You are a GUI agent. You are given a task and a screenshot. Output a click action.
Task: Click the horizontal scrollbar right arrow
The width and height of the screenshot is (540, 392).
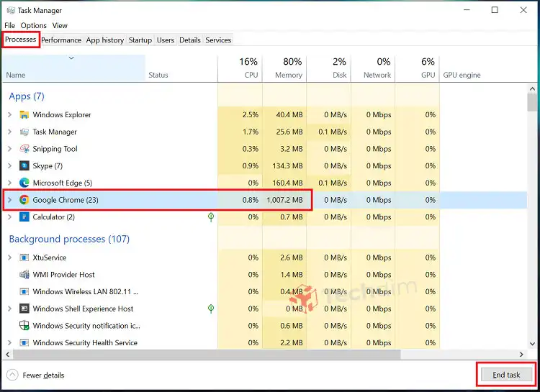[x=521, y=354]
